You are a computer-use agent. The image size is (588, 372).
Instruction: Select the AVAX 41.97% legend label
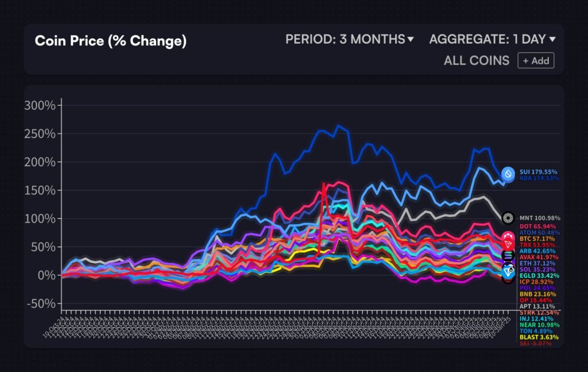click(539, 257)
